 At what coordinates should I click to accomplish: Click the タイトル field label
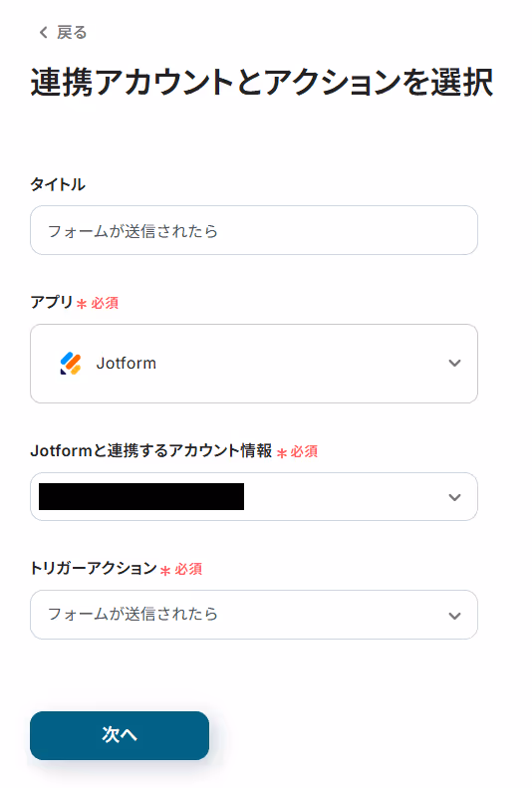coord(58,184)
